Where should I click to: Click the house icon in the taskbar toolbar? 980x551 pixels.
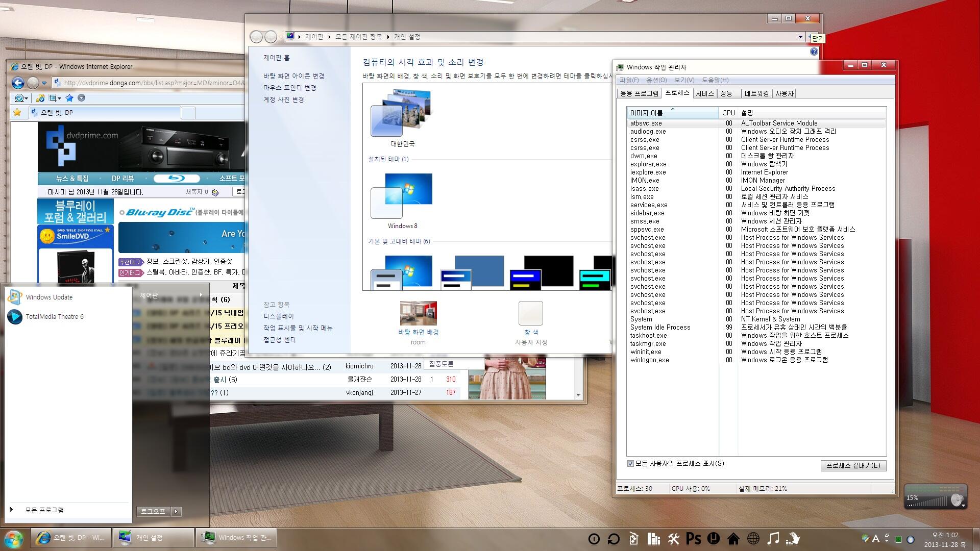733,538
